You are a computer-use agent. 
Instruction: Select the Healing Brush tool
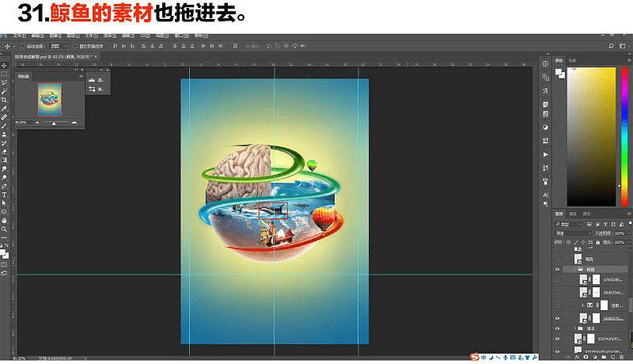pyautogui.click(x=4, y=117)
